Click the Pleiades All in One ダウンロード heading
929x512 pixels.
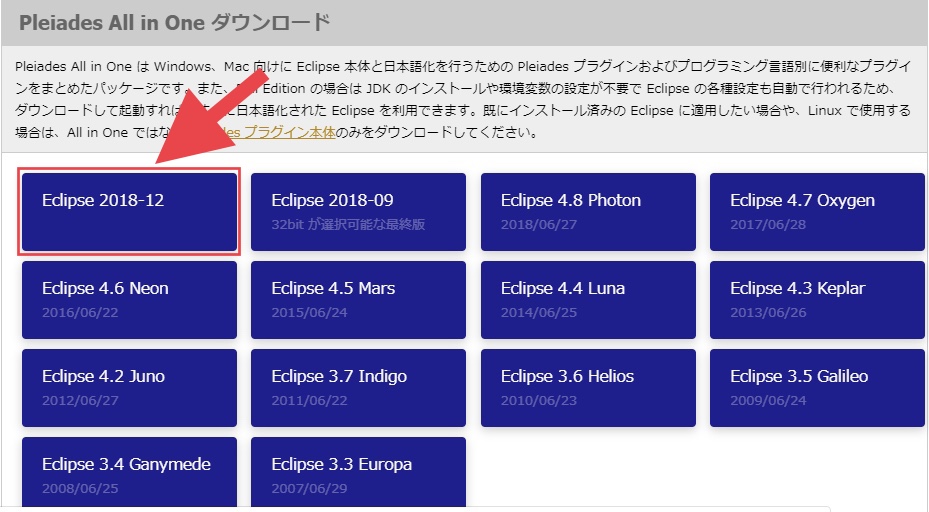point(175,23)
